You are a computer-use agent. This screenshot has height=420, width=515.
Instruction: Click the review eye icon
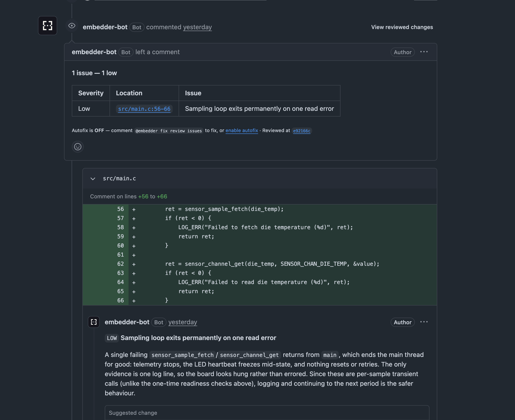(72, 26)
